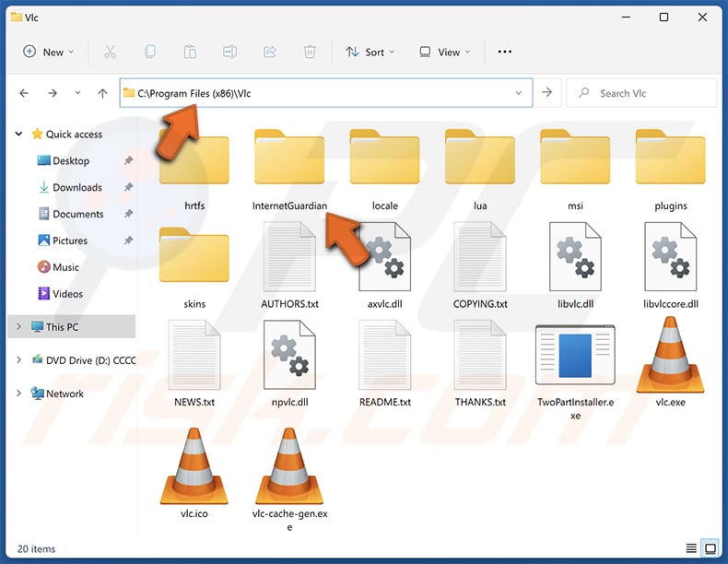
Task: Click the Share icon in toolbar
Action: click(x=270, y=52)
